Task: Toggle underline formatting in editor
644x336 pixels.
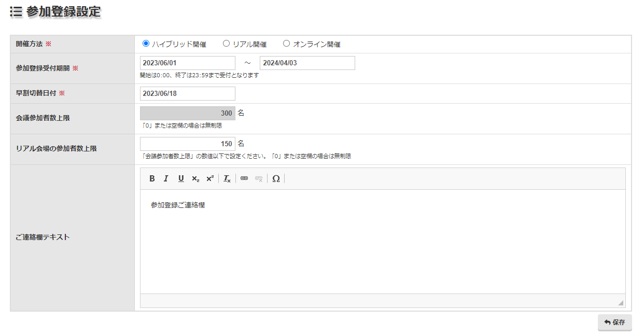Action: tap(181, 178)
